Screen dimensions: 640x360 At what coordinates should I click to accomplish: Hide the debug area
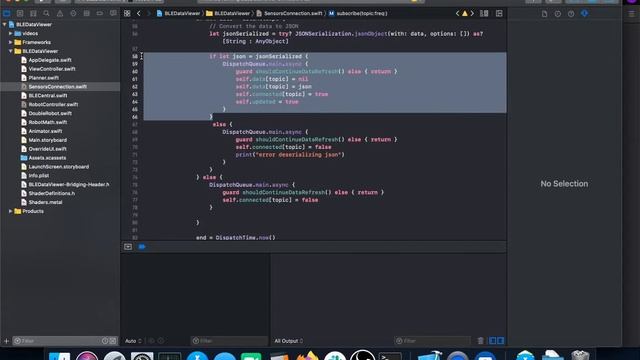128,247
